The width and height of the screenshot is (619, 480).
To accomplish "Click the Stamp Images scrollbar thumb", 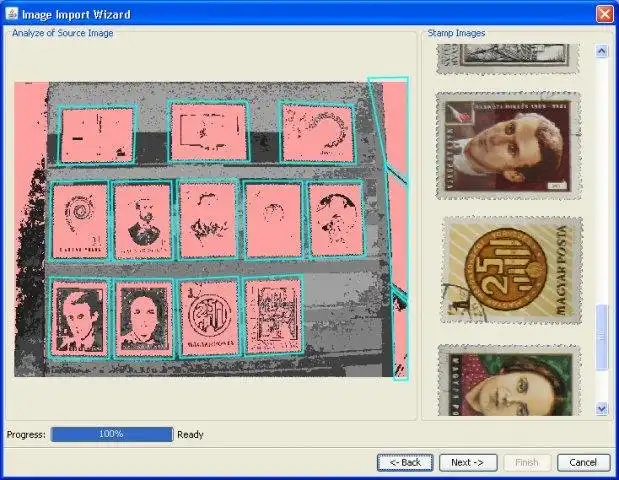I will click(x=602, y=337).
